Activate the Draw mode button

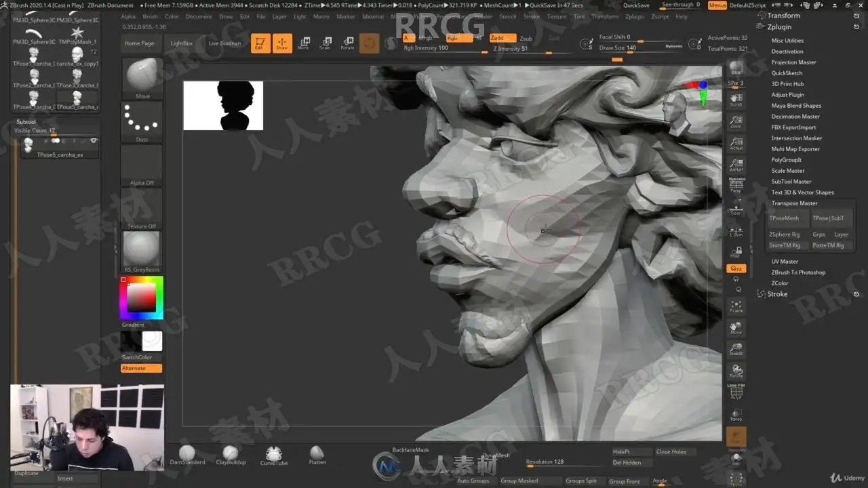(x=282, y=43)
